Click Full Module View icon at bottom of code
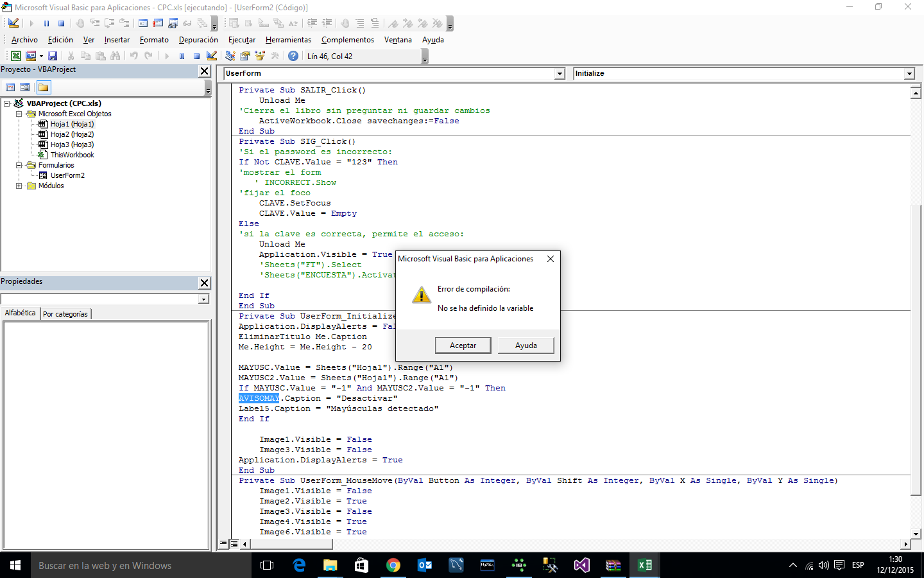Image resolution: width=924 pixels, height=578 pixels. (x=234, y=543)
